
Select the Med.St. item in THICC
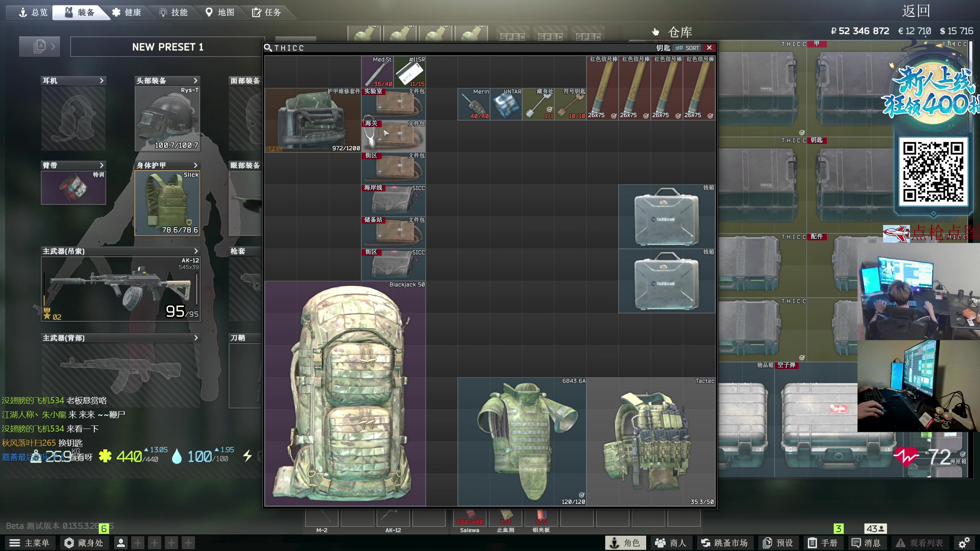coord(377,72)
